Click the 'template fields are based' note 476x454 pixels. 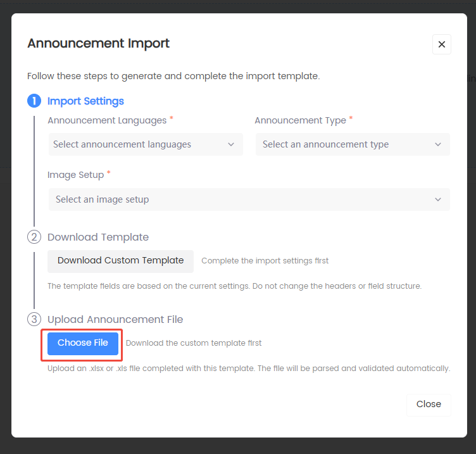click(235, 286)
